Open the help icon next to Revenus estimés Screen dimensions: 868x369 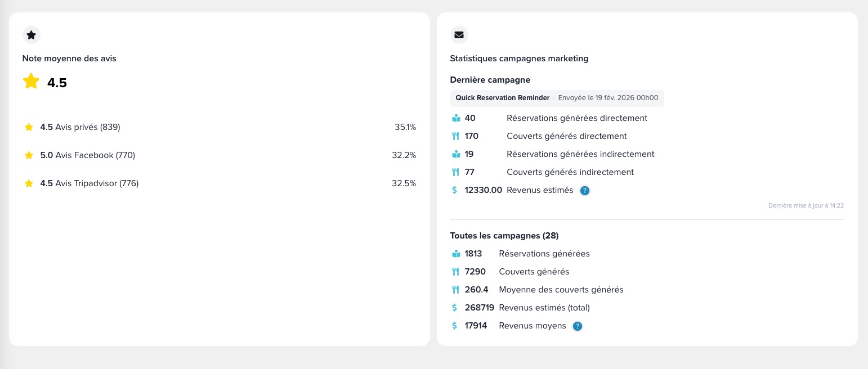pyautogui.click(x=585, y=191)
